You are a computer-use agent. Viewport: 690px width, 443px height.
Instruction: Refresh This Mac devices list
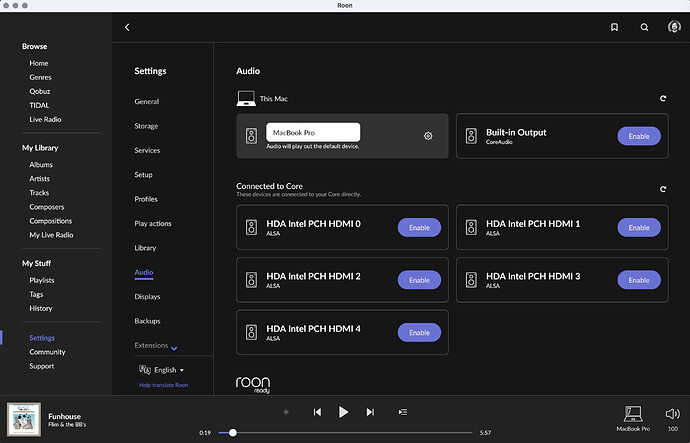click(x=663, y=99)
